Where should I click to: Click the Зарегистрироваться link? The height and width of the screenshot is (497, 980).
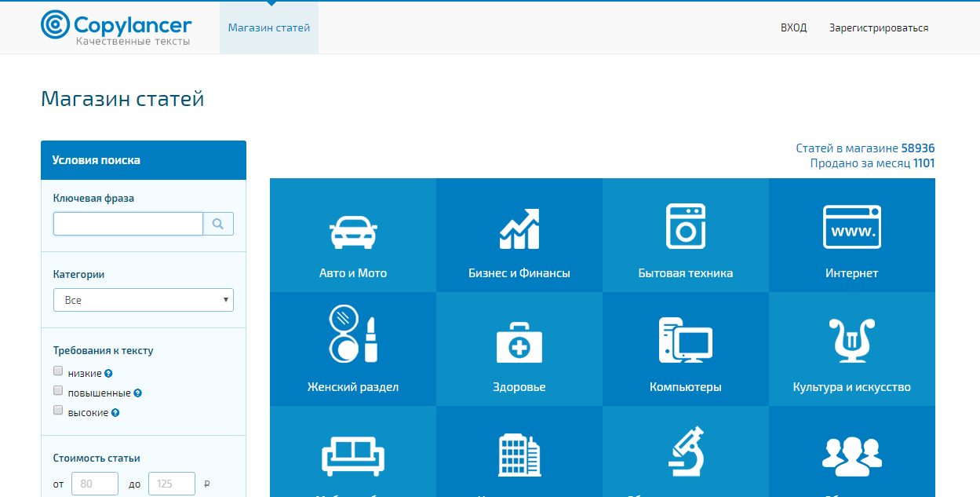point(879,28)
